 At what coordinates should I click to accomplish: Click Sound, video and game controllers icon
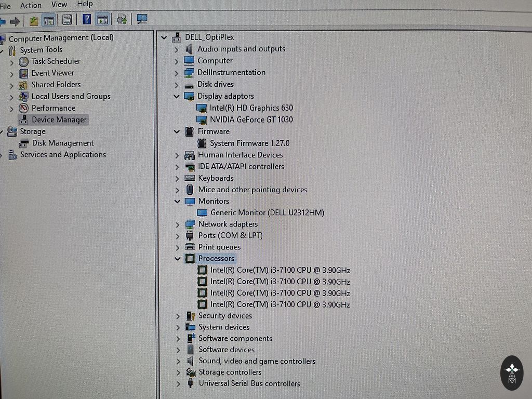click(x=191, y=361)
